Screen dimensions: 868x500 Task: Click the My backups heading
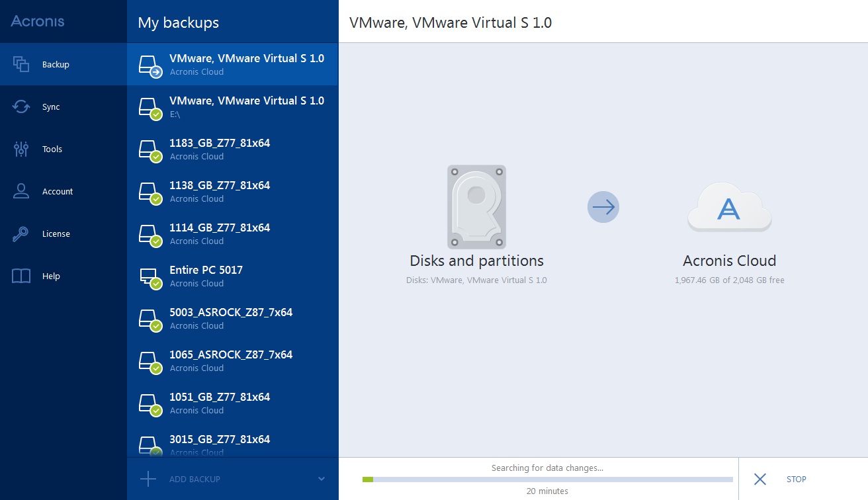coord(178,22)
